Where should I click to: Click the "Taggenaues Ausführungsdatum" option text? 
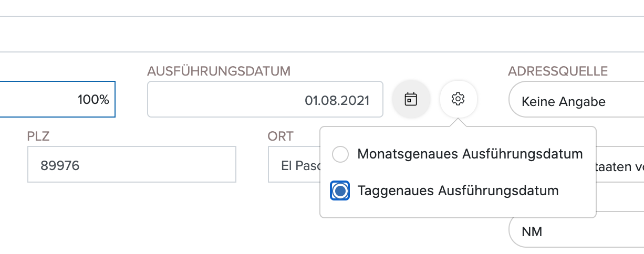point(458,190)
